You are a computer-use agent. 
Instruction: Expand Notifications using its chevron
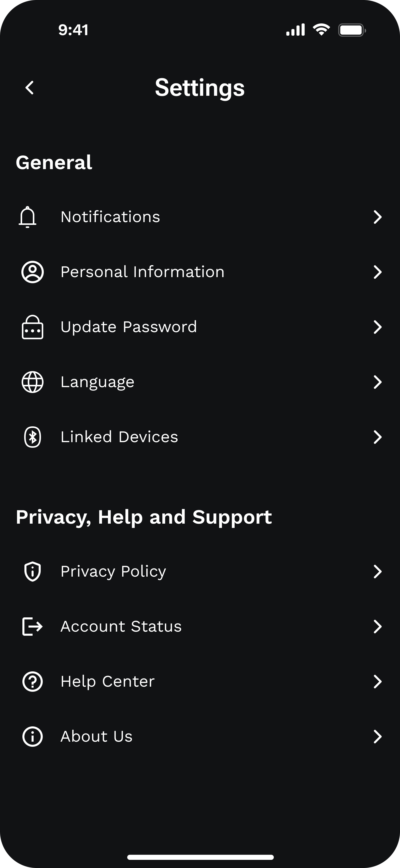coord(377,217)
